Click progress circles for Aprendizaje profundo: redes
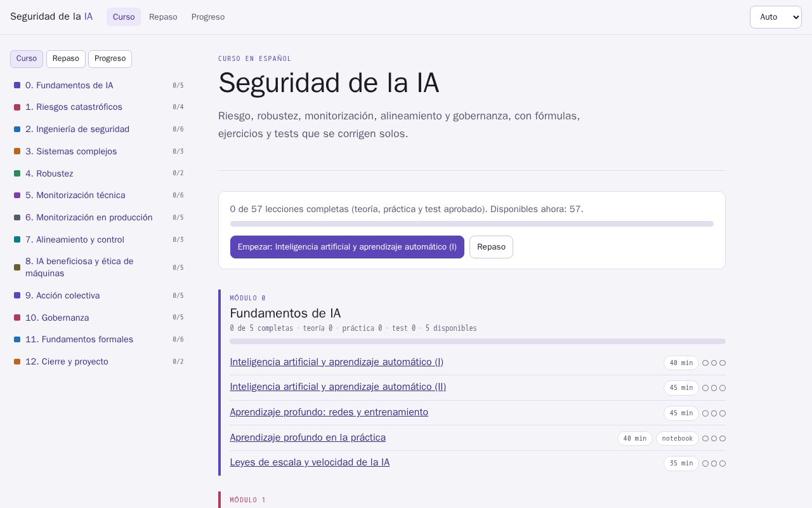The height and width of the screenshot is (508, 812). click(714, 413)
